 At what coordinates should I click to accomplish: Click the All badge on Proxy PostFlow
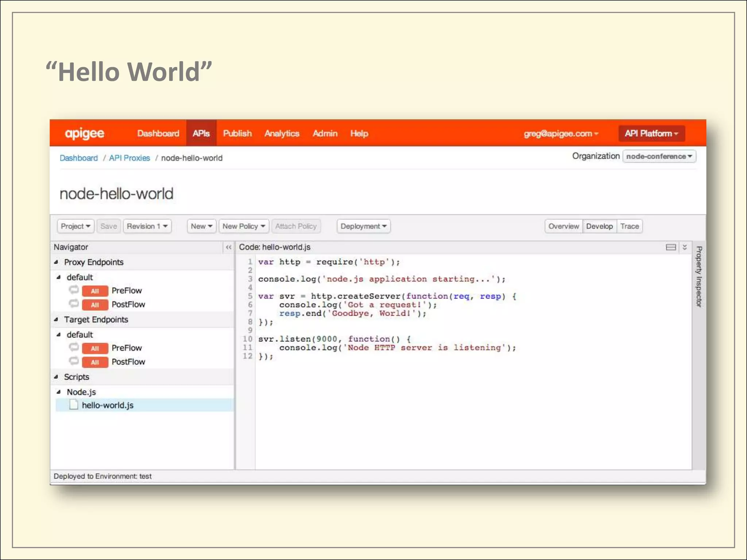tap(95, 305)
